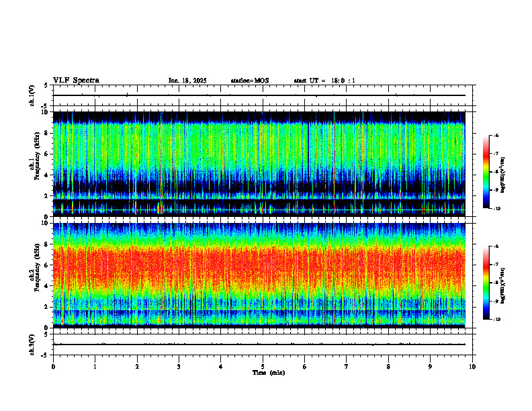Click the "Time (min)" axis label
532x411 pixels.
(x=269, y=373)
